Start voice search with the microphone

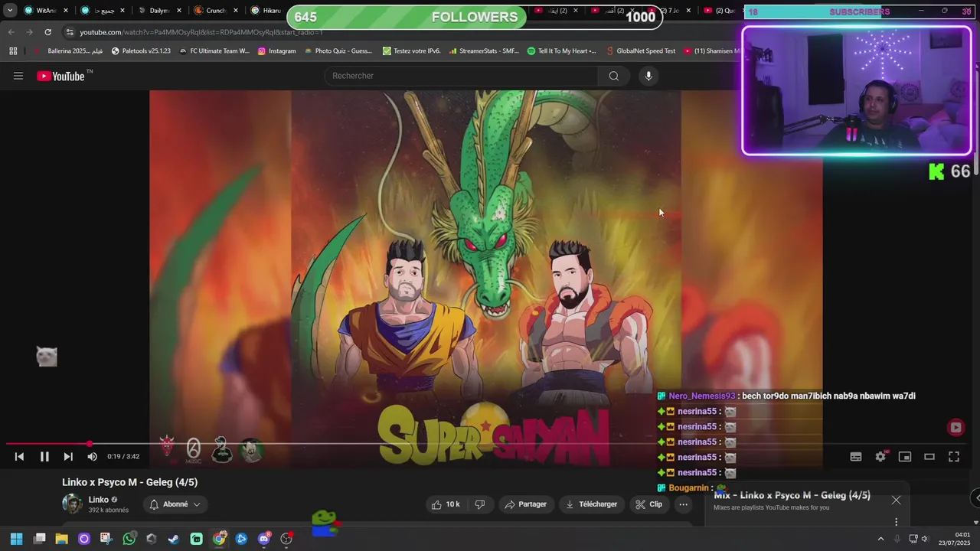click(648, 76)
